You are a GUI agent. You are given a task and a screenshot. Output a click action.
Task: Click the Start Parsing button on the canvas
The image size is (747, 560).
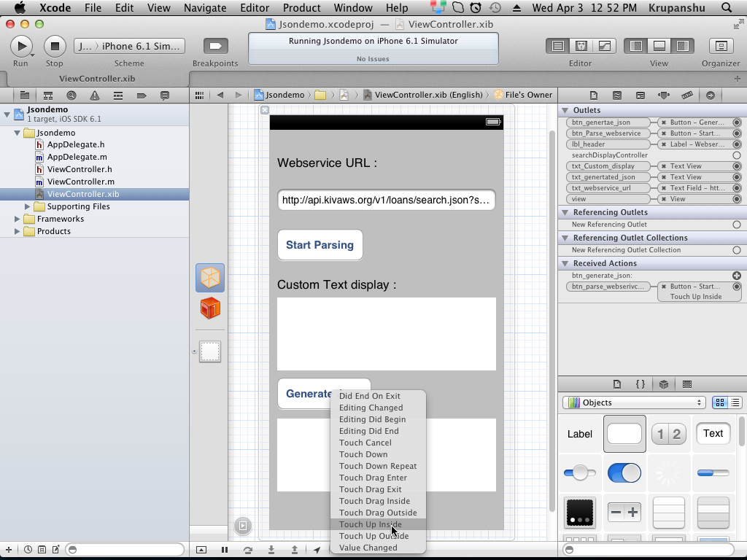[x=320, y=245]
